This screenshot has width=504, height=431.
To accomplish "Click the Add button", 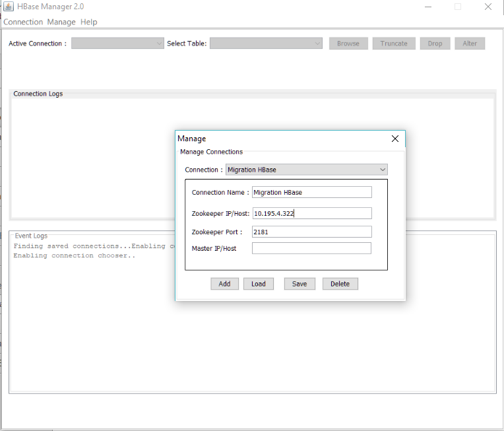I will point(225,284).
